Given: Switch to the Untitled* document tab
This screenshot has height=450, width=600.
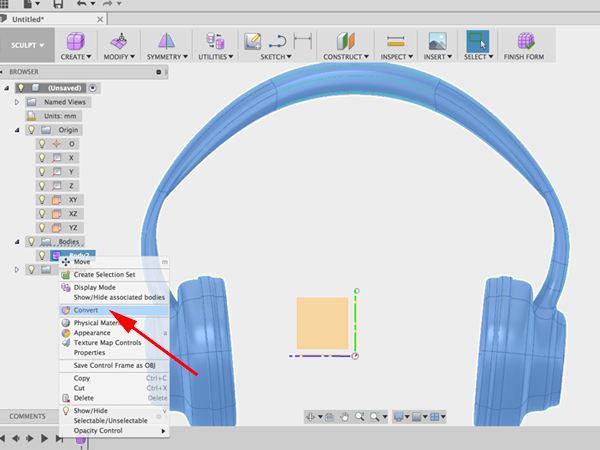Looking at the screenshot, I should [x=28, y=19].
